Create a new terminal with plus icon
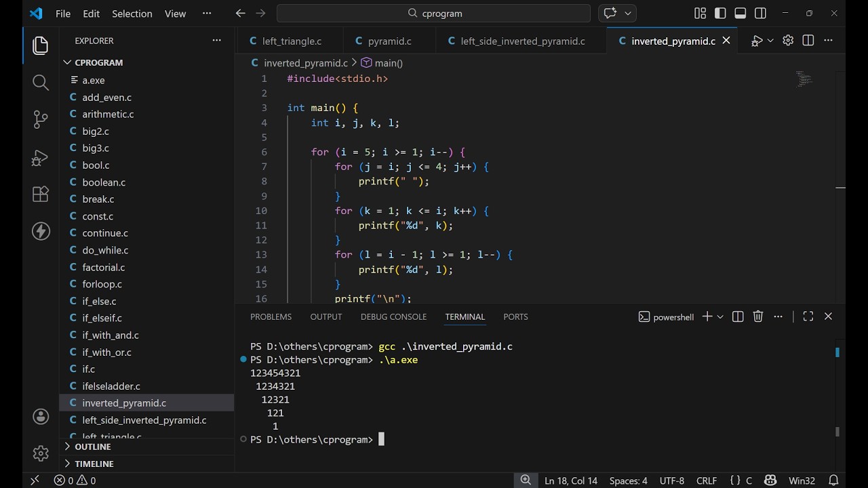868x488 pixels. (x=707, y=317)
